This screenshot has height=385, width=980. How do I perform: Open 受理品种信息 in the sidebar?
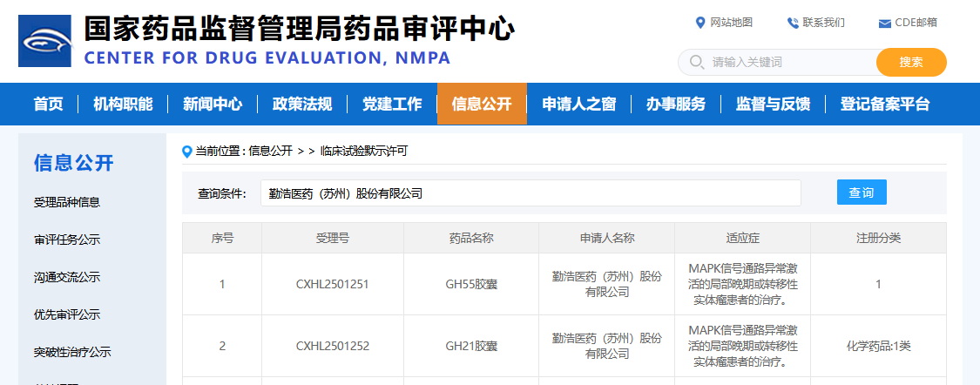tap(67, 202)
